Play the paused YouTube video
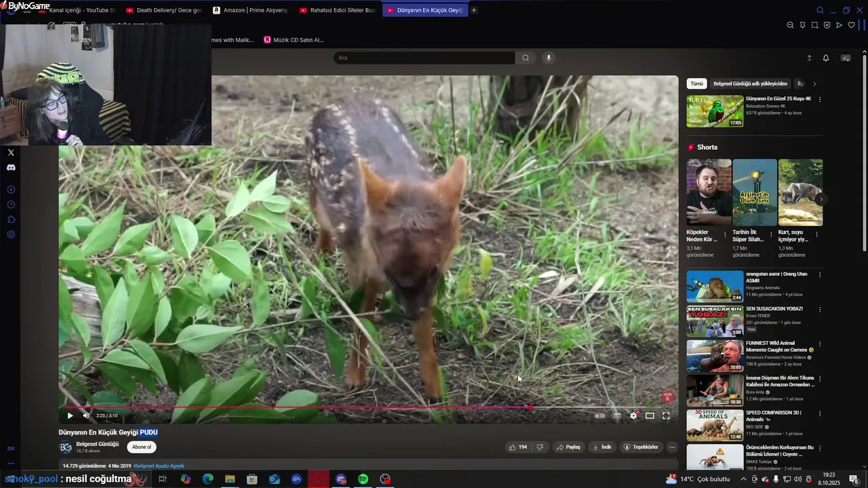The height and width of the screenshot is (488, 868). (70, 415)
